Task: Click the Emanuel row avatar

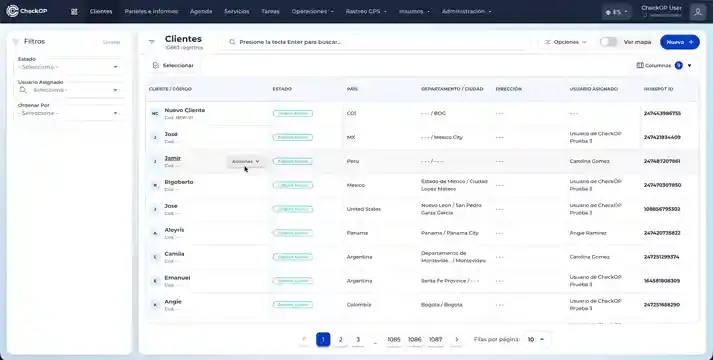Action: coord(155,281)
